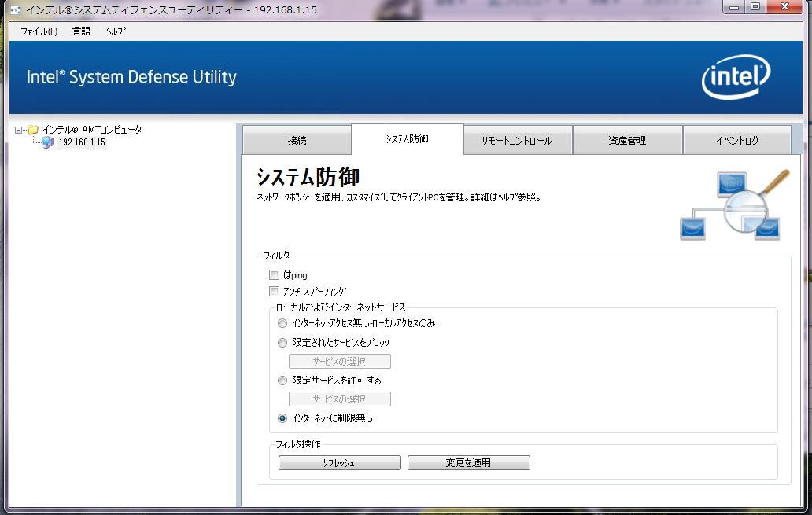Switch to the 接続 tab
The width and height of the screenshot is (812, 515).
[x=297, y=140]
